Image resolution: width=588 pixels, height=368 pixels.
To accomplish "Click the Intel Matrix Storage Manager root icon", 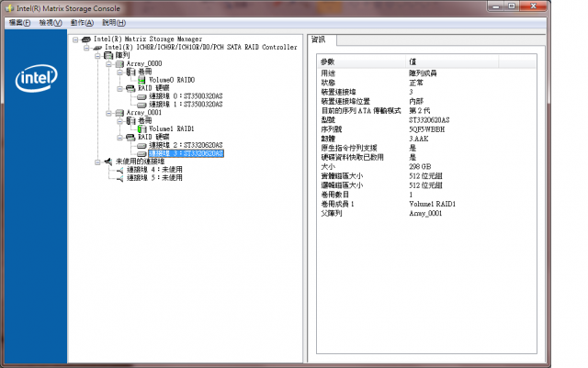I will click(x=86, y=39).
